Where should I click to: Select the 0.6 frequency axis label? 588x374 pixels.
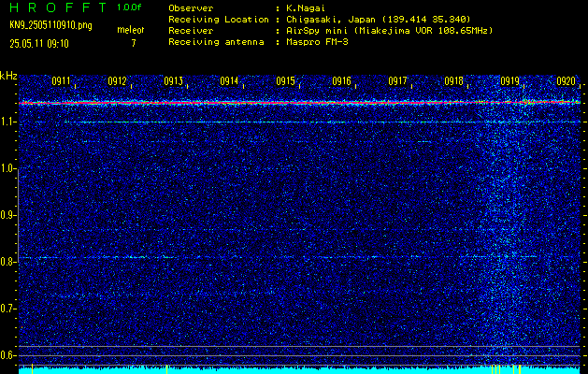7,355
